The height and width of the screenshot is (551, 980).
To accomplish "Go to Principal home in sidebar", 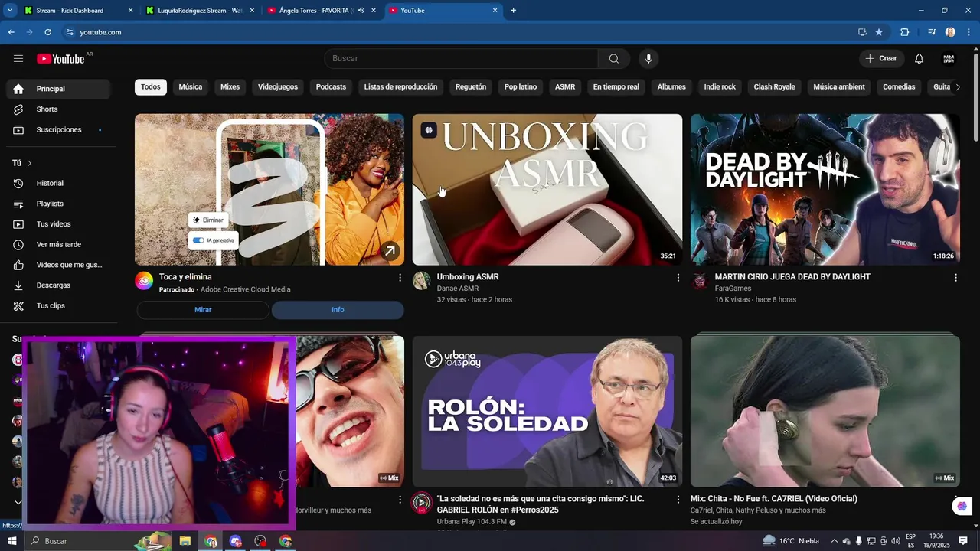I will tap(59, 89).
